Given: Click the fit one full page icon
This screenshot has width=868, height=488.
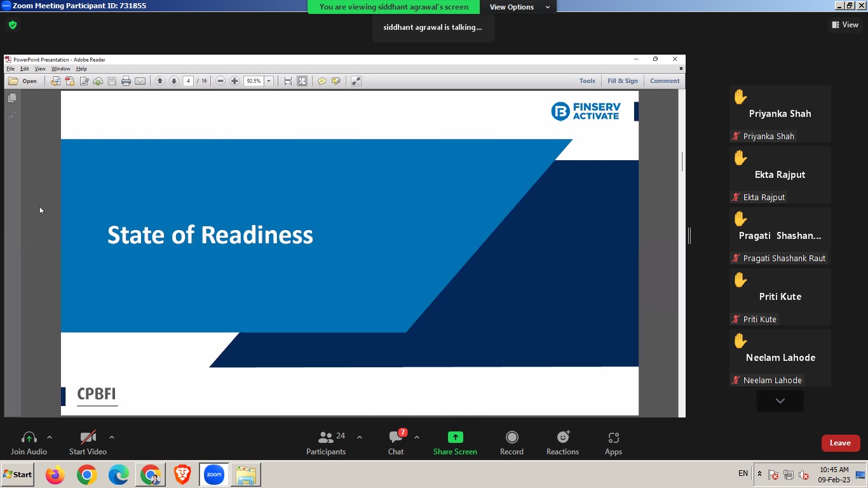Looking at the screenshot, I should (x=302, y=81).
